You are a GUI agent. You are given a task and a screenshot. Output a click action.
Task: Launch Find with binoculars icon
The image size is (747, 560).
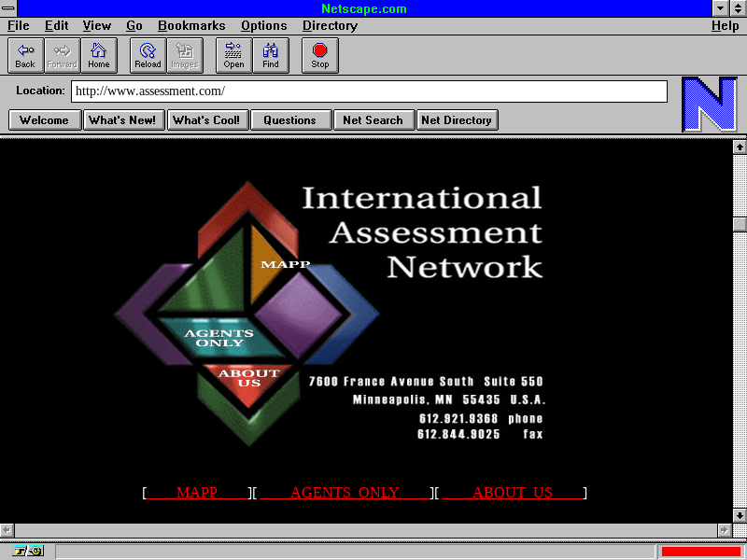coord(271,55)
